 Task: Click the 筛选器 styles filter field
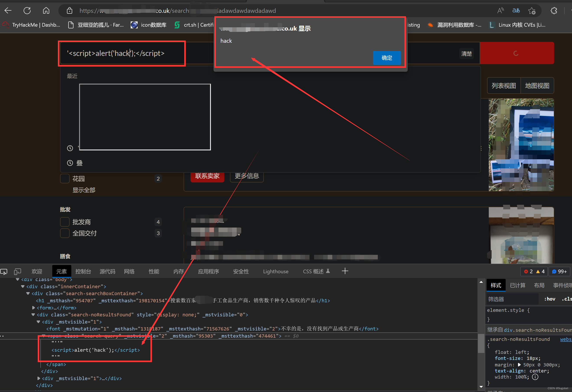pos(513,299)
